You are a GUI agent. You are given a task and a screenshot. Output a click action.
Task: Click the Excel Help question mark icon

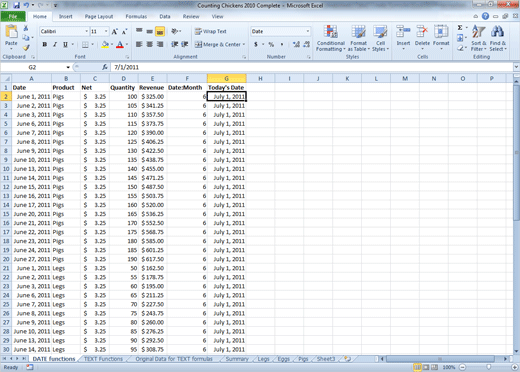(x=485, y=16)
